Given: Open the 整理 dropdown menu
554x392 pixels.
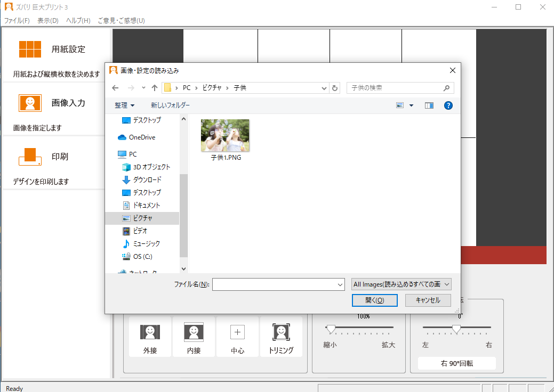Looking at the screenshot, I should click(124, 105).
